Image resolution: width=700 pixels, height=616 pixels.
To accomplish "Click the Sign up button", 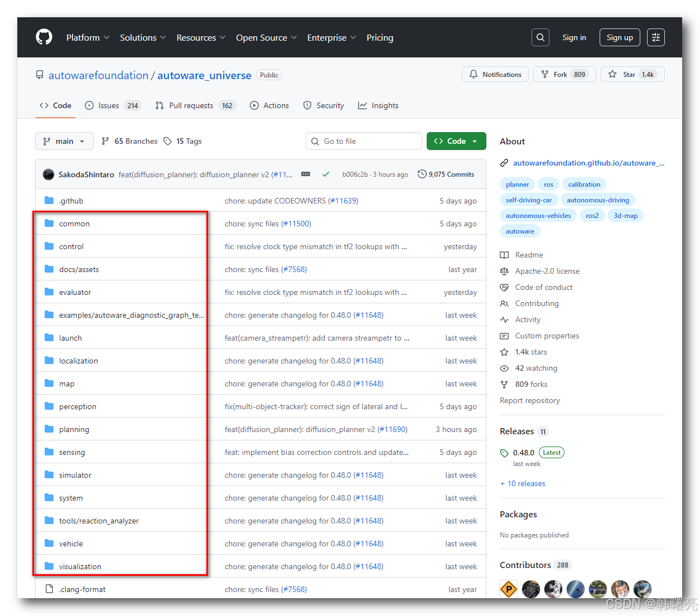I will tap(620, 37).
